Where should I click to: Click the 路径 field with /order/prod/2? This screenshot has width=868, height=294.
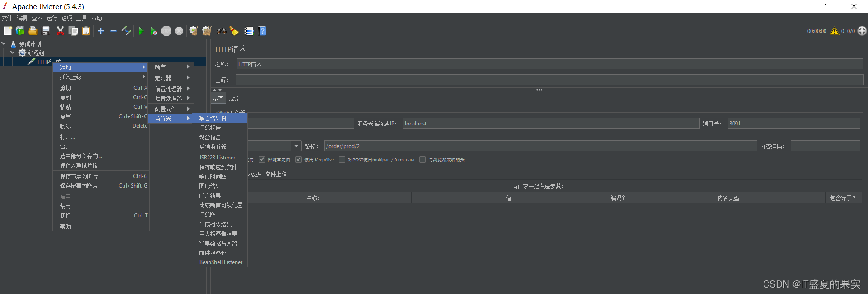[x=541, y=146]
